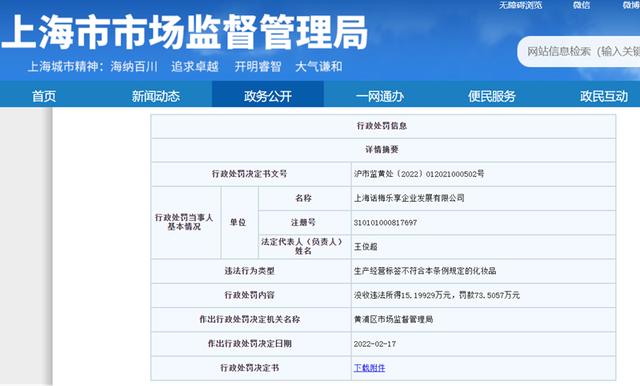Viewport: 640px width, 386px height.
Task: Open the 首页 navigation tab
Action: [44, 96]
